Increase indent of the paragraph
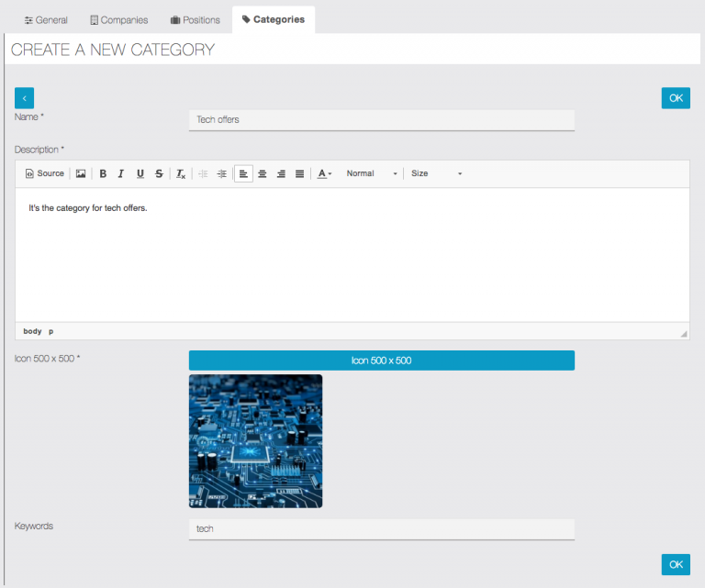This screenshot has height=588, width=705. [x=221, y=173]
